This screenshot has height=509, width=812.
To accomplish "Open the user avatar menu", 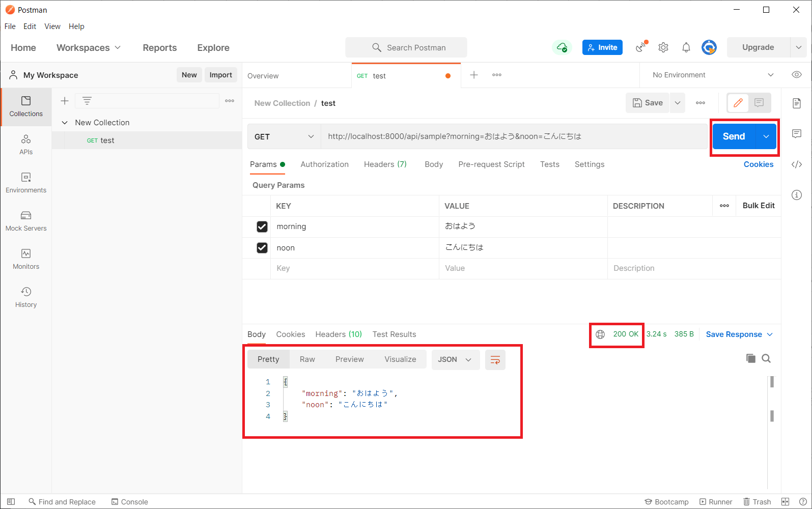I will pyautogui.click(x=709, y=47).
